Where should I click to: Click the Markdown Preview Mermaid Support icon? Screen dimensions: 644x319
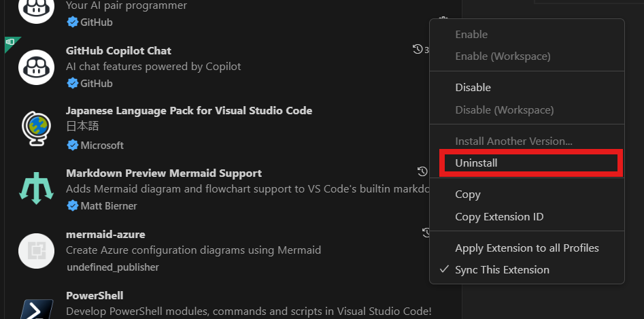(x=36, y=188)
